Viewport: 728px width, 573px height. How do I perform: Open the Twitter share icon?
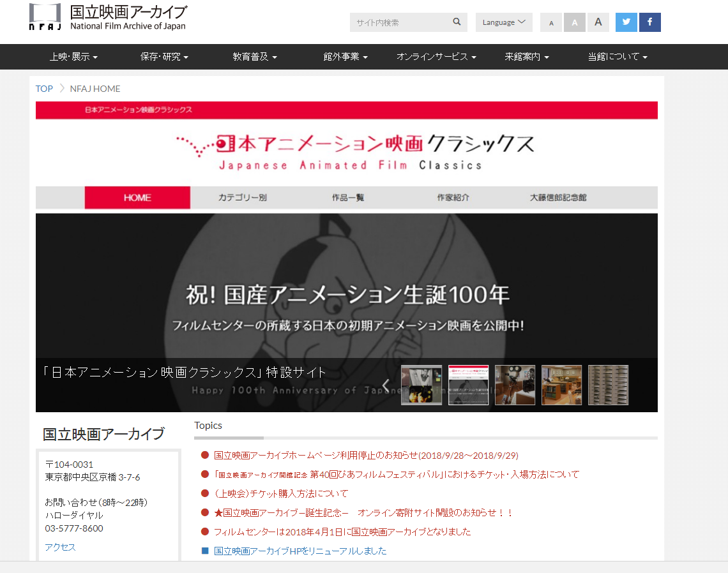tap(626, 22)
